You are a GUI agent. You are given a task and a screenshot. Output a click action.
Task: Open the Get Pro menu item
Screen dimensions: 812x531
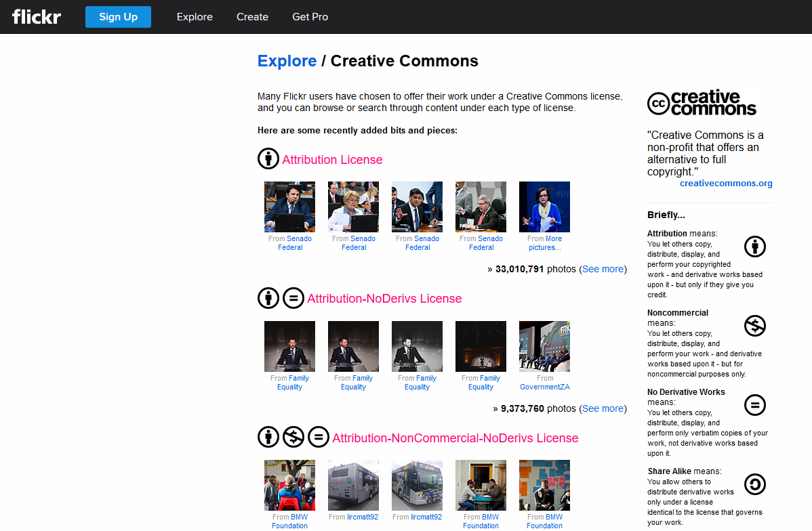tap(310, 17)
